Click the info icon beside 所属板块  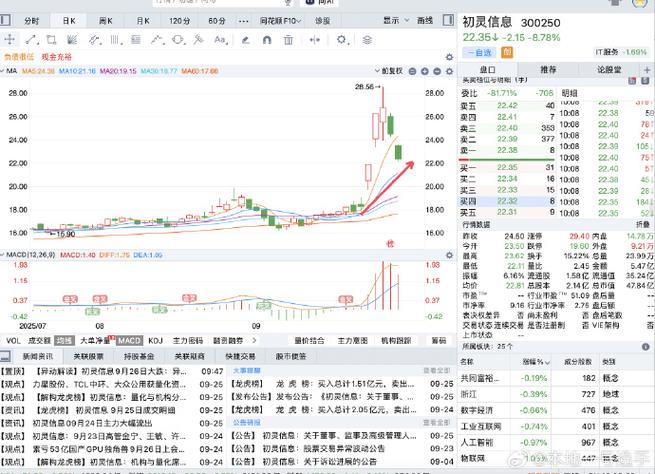click(x=645, y=347)
